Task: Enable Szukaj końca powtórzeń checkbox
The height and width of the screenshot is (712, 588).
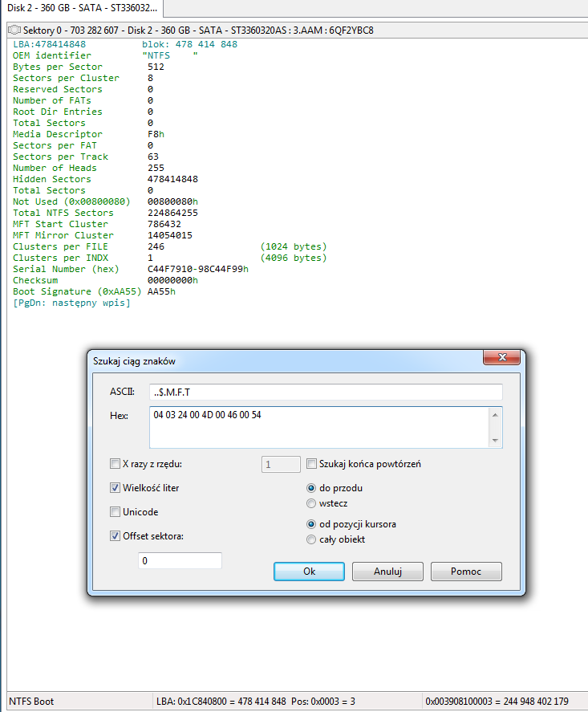Action: point(312,464)
